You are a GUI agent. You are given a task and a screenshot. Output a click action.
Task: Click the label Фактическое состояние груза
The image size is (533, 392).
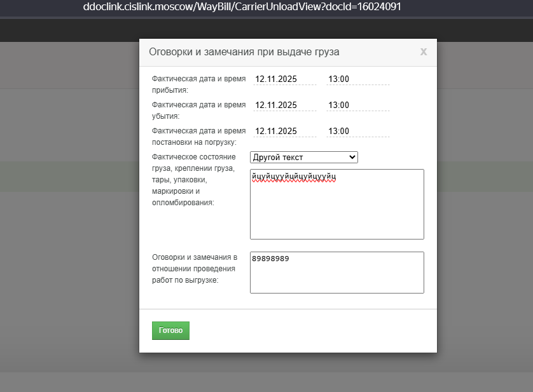point(194,163)
